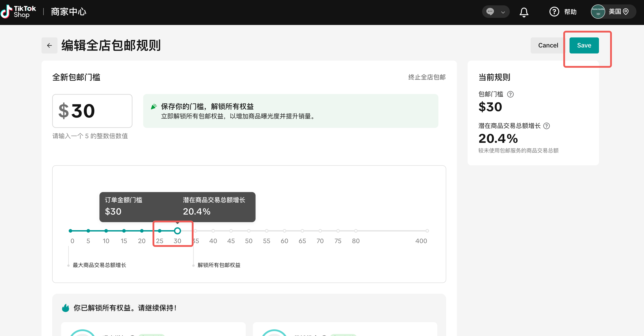Open the shop account avatar
The height and width of the screenshot is (336, 644).
[598, 12]
